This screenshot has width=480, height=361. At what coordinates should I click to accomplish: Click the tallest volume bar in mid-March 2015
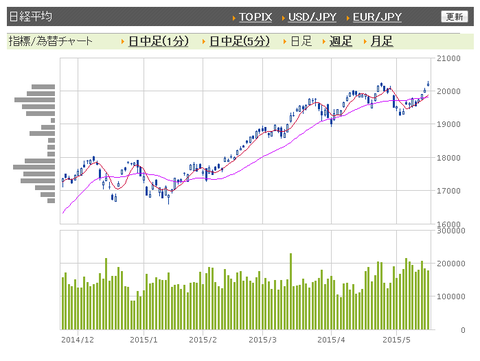coord(291,291)
